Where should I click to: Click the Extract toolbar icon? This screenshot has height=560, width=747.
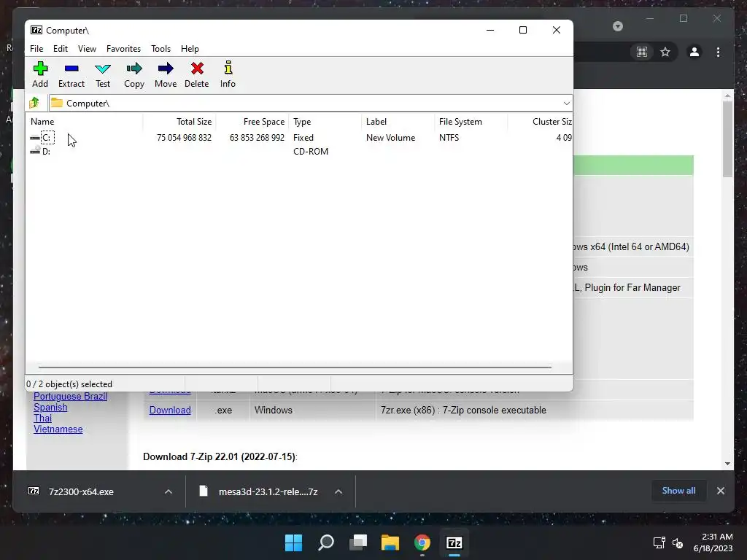(x=71, y=75)
